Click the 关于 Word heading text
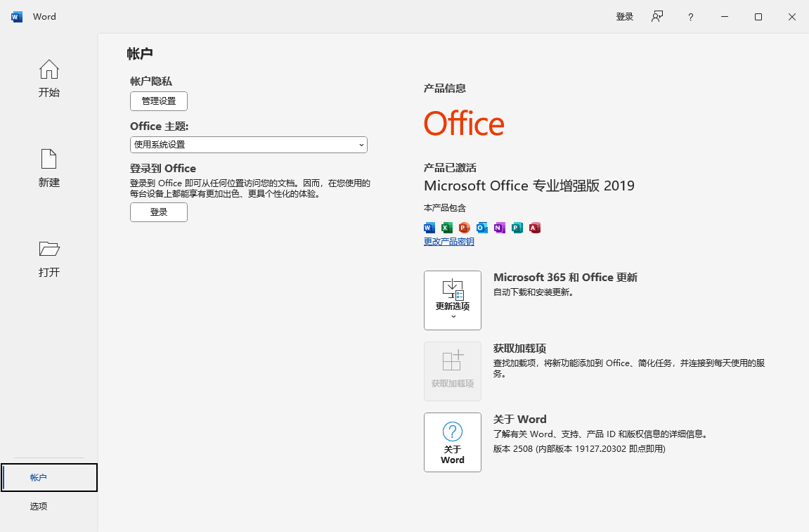Image resolution: width=809 pixels, height=532 pixels. click(x=519, y=420)
